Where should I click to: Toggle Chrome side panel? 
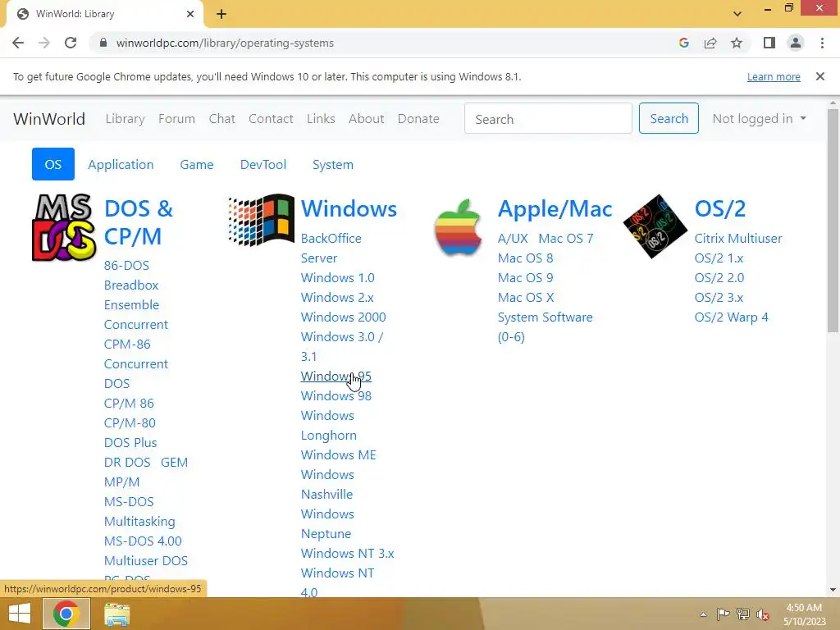point(769,43)
